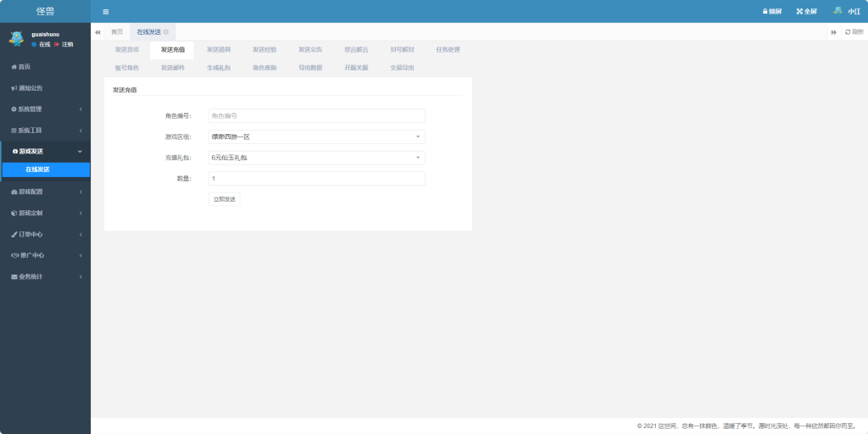Open the 发送道具 tab
Image resolution: width=868 pixels, height=434 pixels.
tap(219, 50)
